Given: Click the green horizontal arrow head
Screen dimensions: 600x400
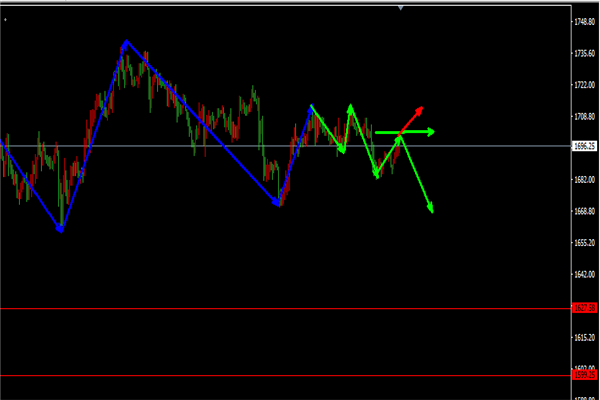Looking at the screenshot, I should 430,132.
